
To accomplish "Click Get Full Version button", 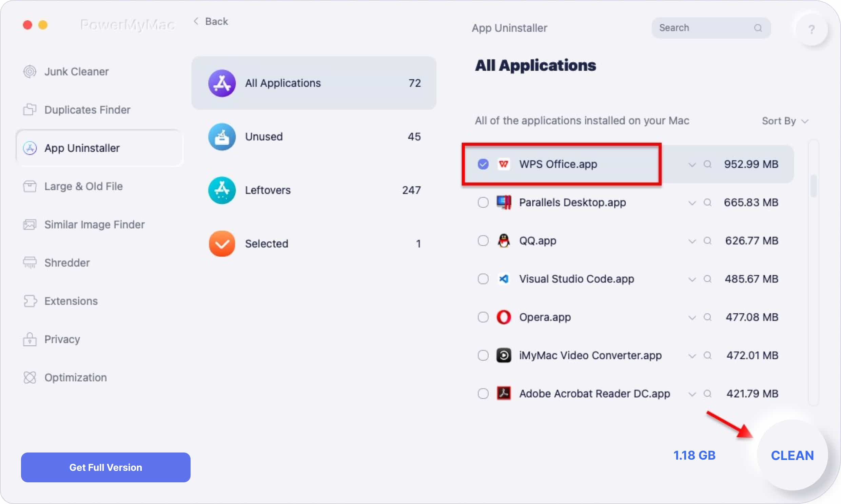I will tap(105, 467).
